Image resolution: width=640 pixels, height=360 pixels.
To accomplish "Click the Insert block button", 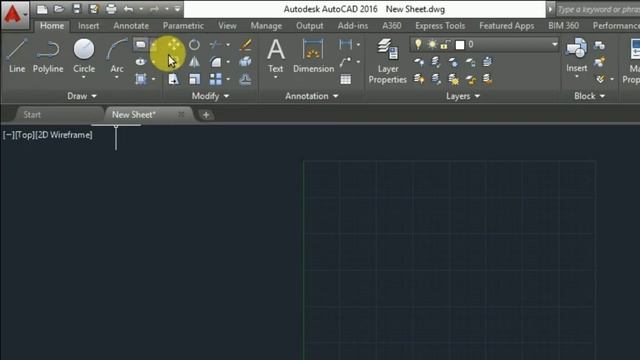I will (x=576, y=55).
